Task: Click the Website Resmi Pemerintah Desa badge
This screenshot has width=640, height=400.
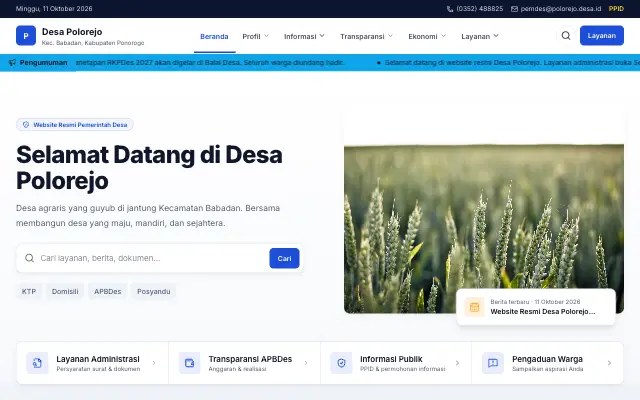Action: tap(75, 124)
